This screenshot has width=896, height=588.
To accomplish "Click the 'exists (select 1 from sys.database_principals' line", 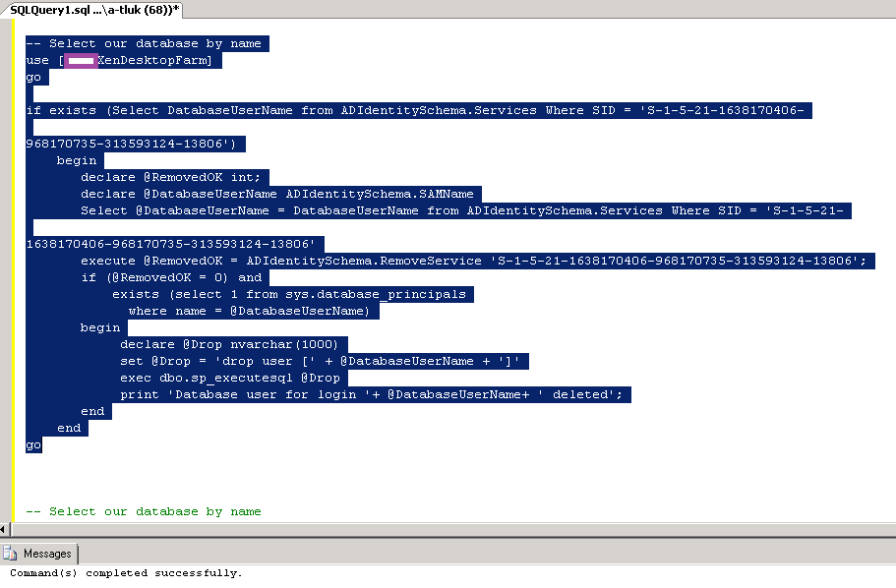I will pos(288,294).
